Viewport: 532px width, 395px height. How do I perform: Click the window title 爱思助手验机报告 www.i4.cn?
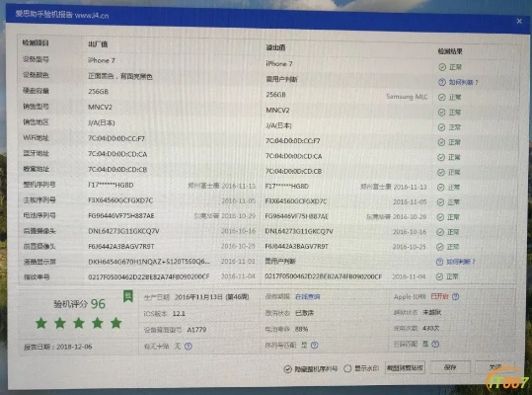[x=62, y=15]
